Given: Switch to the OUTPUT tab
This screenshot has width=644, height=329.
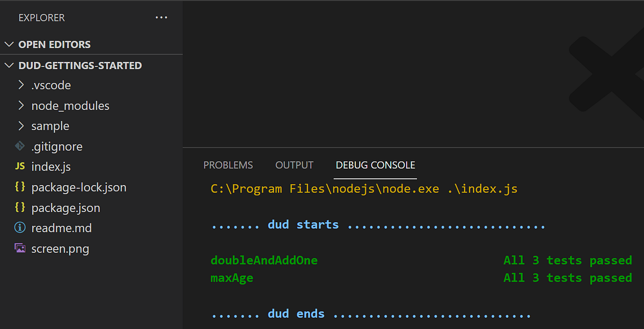Looking at the screenshot, I should pos(294,165).
